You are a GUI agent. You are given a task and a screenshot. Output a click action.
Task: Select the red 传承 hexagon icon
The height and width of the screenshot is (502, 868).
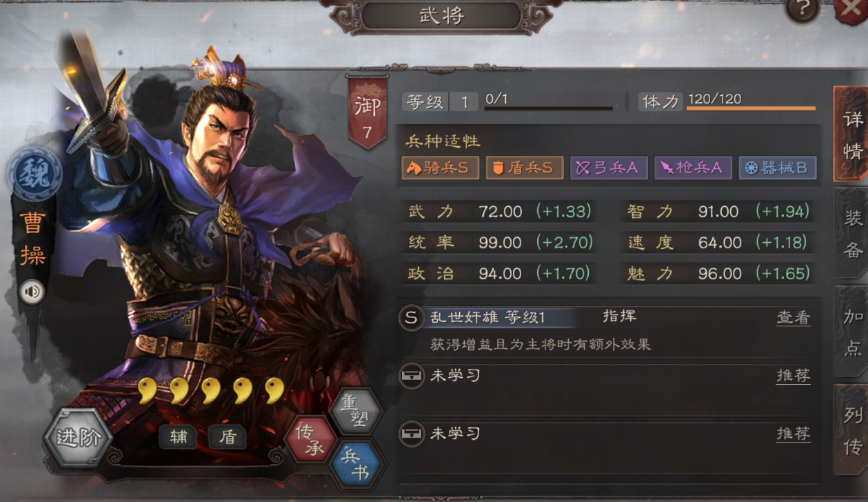[310, 440]
